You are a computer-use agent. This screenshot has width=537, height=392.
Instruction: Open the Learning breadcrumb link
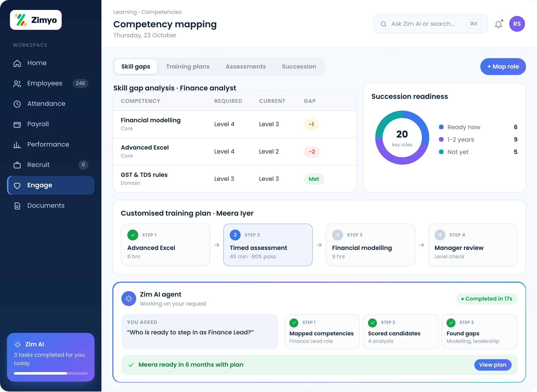point(125,12)
